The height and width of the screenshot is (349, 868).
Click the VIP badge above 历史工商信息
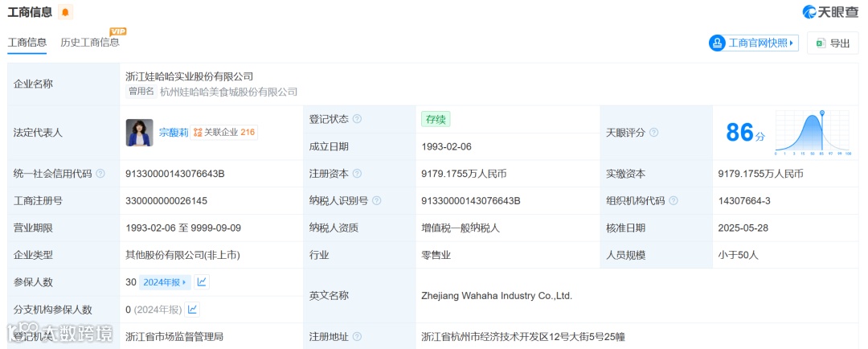[x=118, y=31]
